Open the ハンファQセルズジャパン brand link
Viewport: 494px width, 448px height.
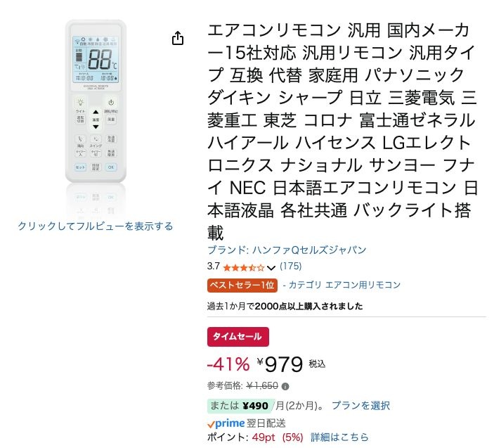[287, 250]
